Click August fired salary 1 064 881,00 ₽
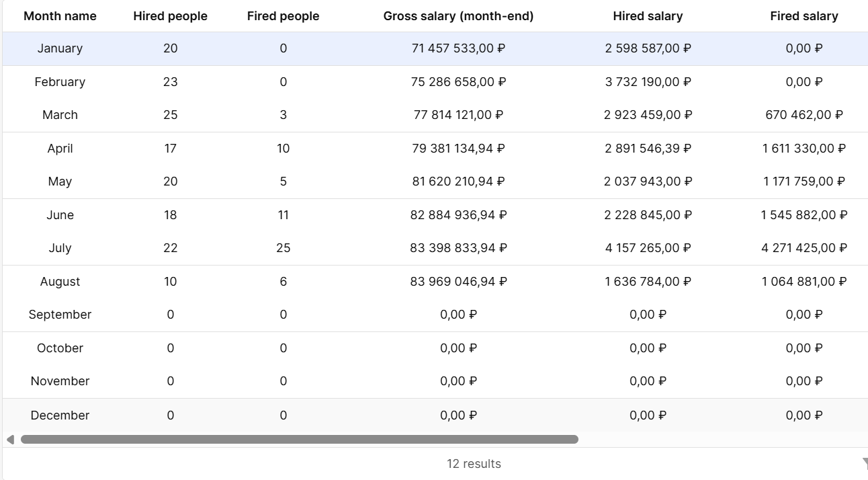 [x=804, y=282]
